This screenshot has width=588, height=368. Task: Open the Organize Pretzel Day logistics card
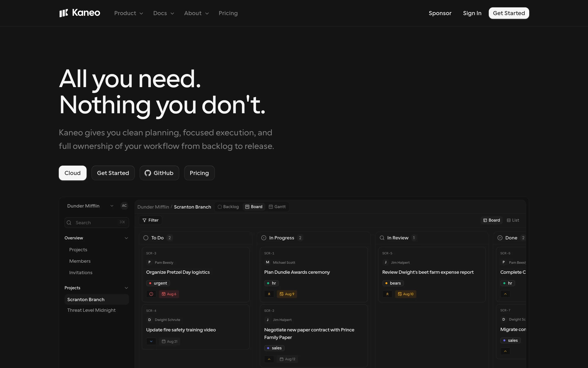click(196, 275)
